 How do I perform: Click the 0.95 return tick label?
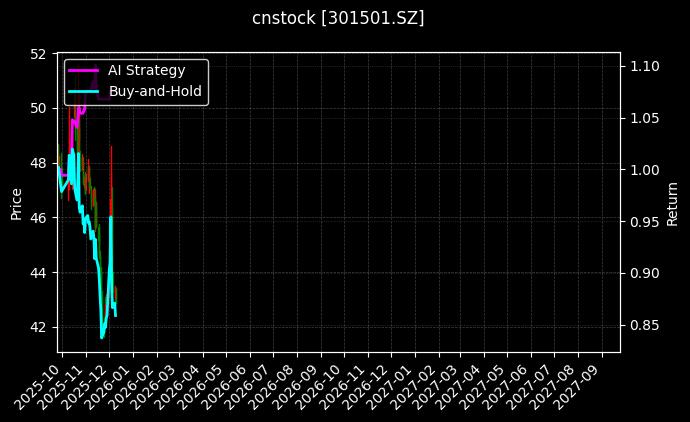point(645,222)
